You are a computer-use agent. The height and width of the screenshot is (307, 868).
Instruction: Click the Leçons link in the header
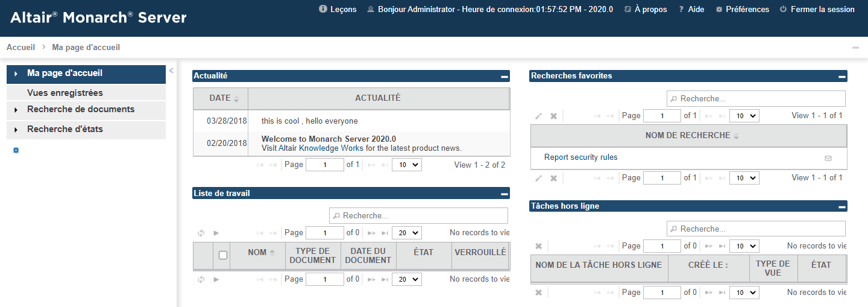coord(344,10)
